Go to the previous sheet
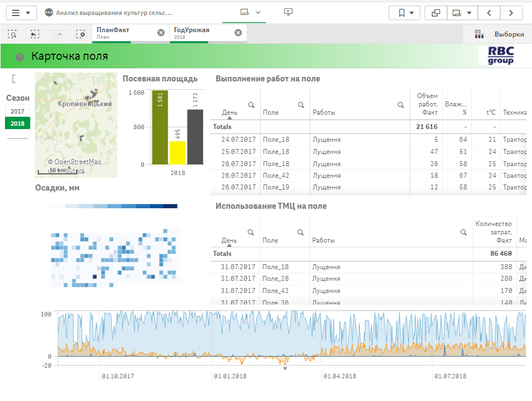The width and height of the screenshot is (532, 401). tap(488, 13)
